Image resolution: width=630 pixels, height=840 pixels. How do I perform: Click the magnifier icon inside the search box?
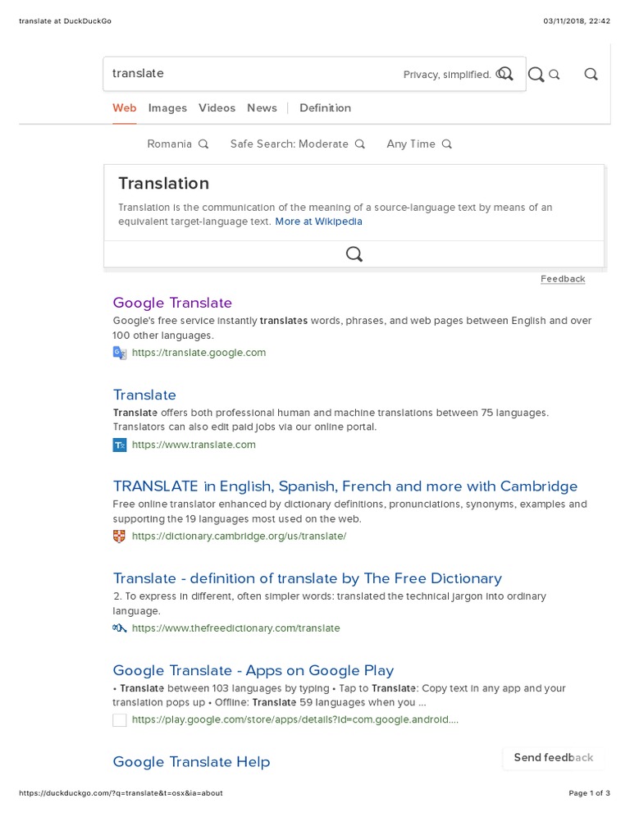(505, 74)
